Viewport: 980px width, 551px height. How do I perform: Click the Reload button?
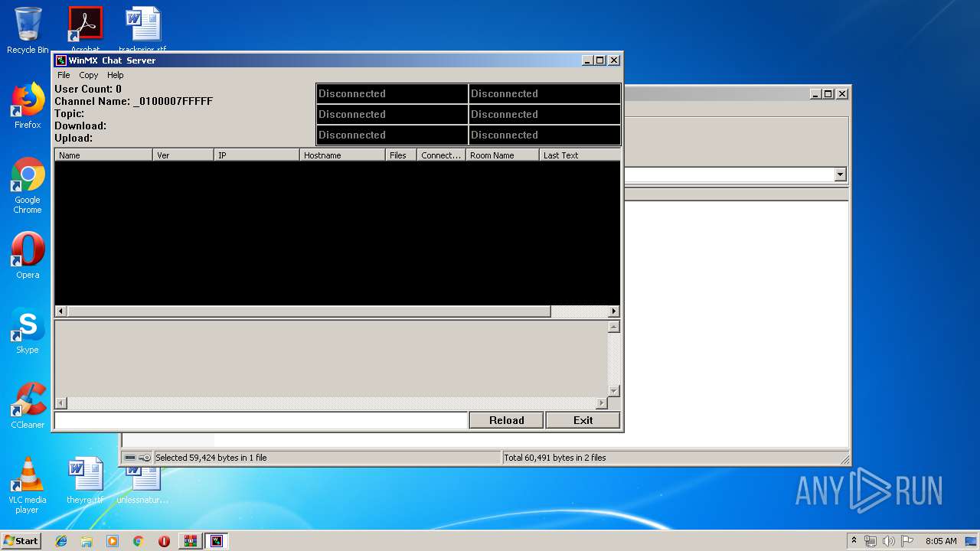tap(506, 420)
